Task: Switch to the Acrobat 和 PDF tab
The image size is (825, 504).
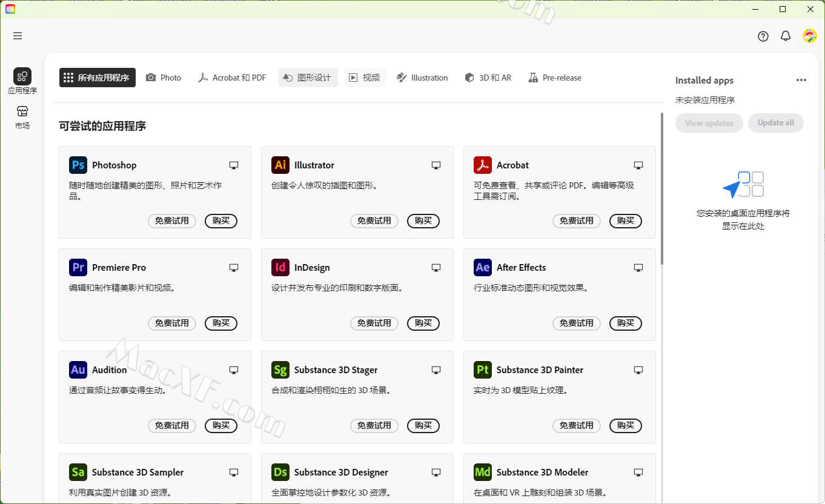Action: tap(232, 78)
